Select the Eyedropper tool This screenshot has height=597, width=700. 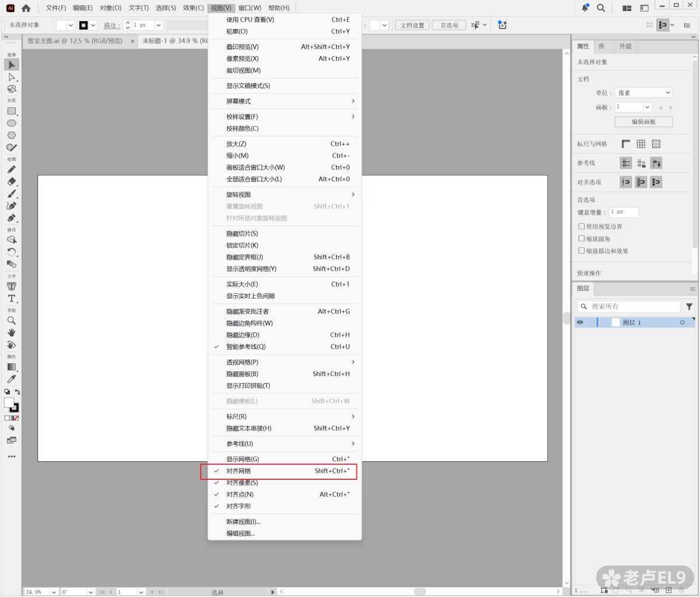(12, 380)
